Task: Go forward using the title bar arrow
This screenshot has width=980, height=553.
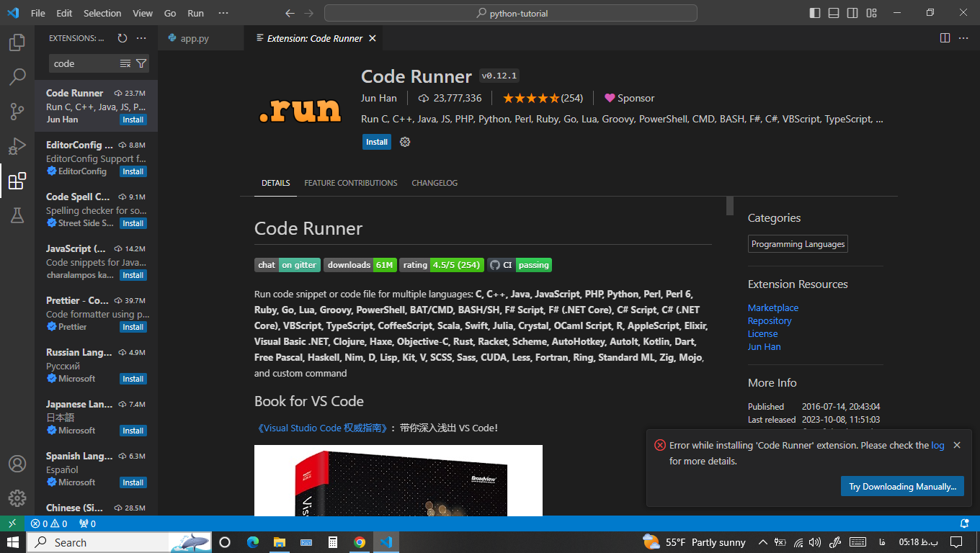Action: pyautogui.click(x=309, y=13)
